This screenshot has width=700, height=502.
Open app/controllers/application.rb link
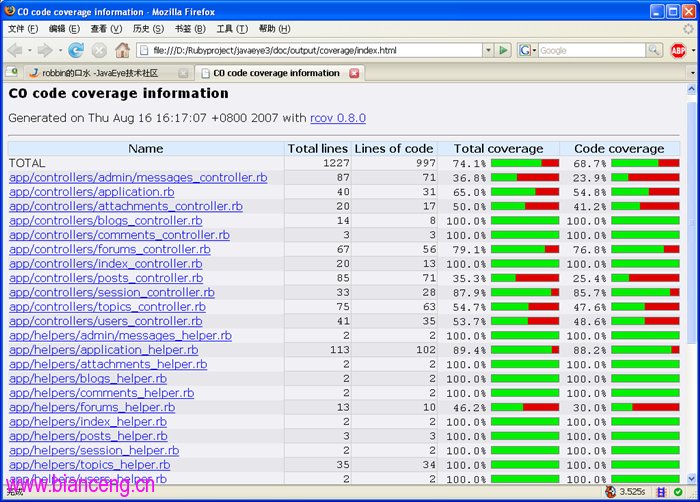[x=92, y=192]
